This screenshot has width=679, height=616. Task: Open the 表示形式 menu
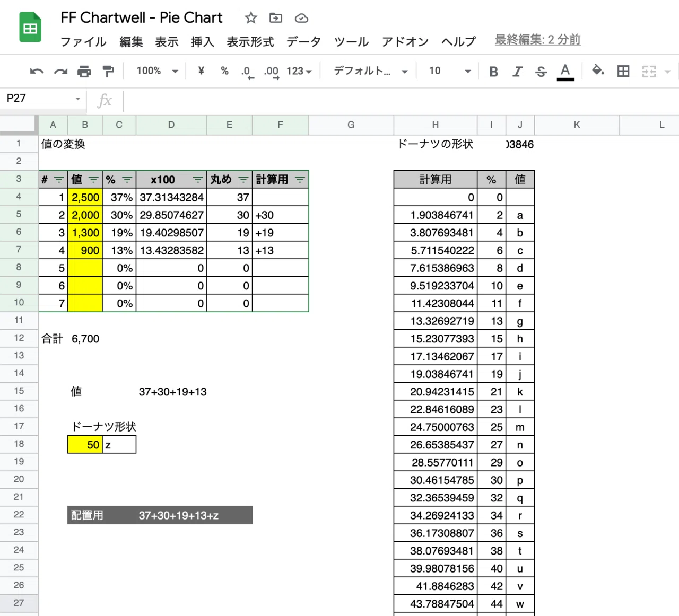(x=250, y=41)
